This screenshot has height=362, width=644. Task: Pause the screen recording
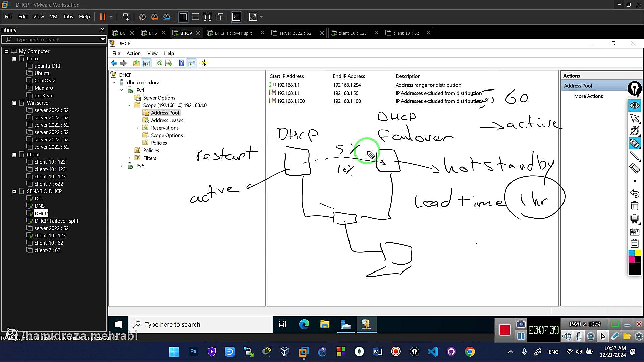pos(521,336)
